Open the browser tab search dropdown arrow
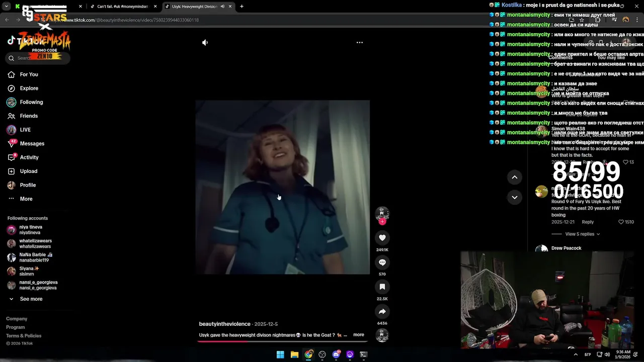 click(x=7, y=7)
